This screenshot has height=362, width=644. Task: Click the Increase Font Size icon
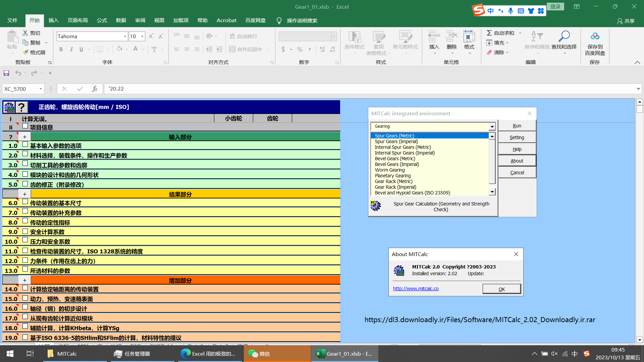151,36
